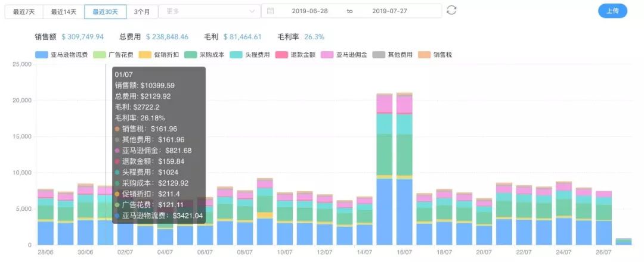
Task: Click the 10/07 axis label
Action: (x=284, y=252)
